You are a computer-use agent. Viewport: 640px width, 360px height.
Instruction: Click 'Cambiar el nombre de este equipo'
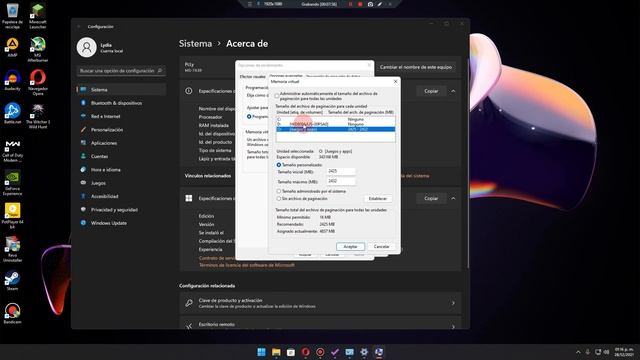pyautogui.click(x=416, y=67)
